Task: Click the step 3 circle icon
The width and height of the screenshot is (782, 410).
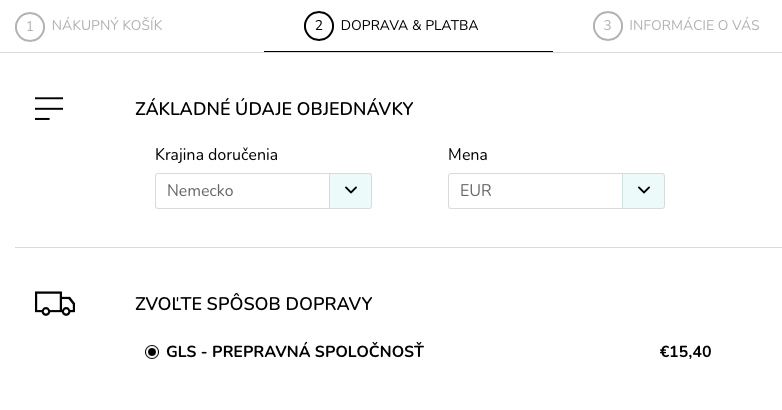Action: (607, 26)
